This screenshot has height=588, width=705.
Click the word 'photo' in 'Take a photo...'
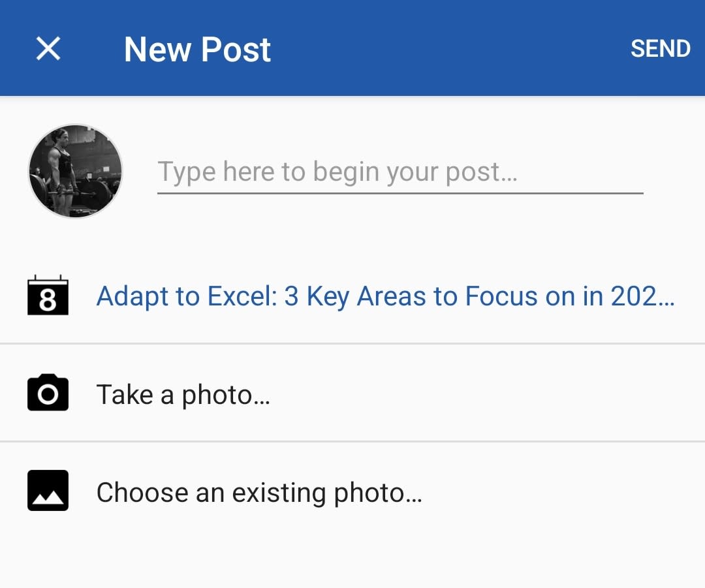click(x=217, y=395)
